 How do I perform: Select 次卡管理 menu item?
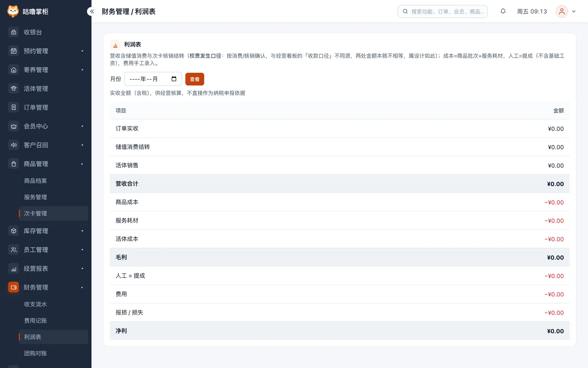click(53, 213)
